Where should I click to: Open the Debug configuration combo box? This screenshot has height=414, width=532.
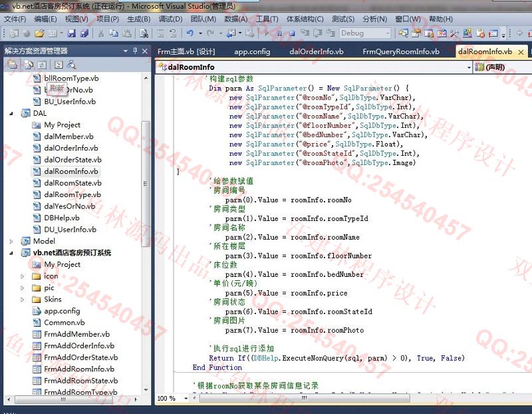(x=365, y=33)
